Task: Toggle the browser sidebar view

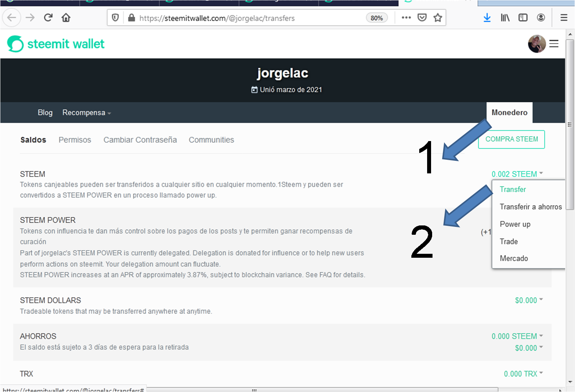Action: (x=523, y=18)
